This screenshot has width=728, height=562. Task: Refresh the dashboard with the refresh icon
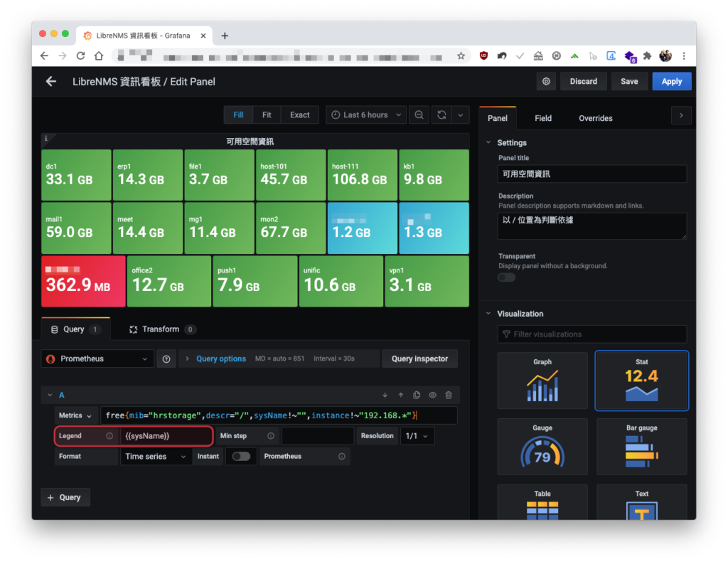[x=441, y=115]
